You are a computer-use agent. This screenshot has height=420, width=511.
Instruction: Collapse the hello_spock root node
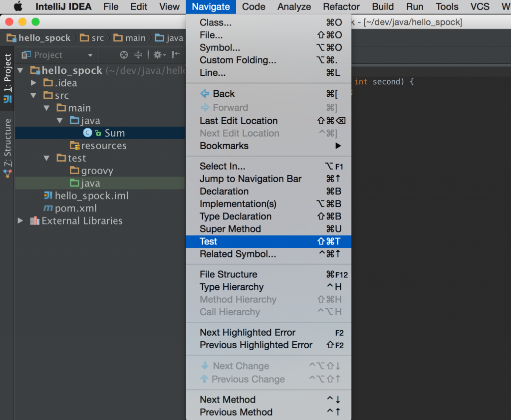20,70
